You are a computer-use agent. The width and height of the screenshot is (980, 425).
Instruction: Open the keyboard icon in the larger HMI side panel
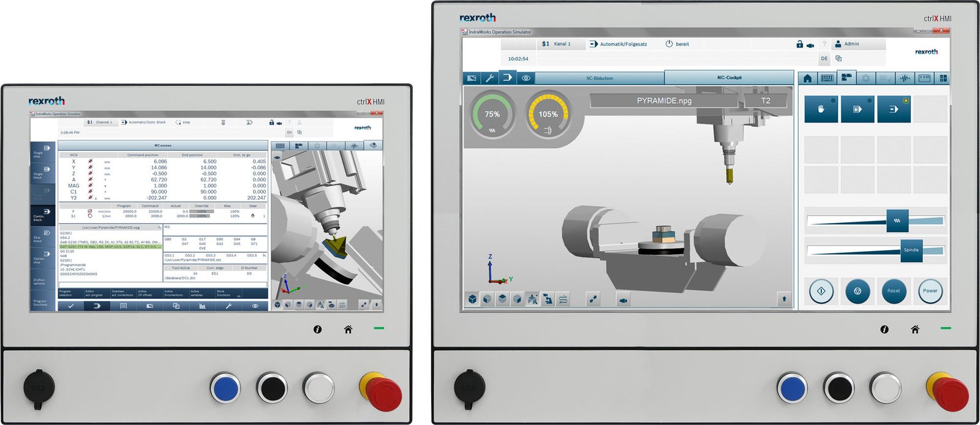click(x=827, y=78)
